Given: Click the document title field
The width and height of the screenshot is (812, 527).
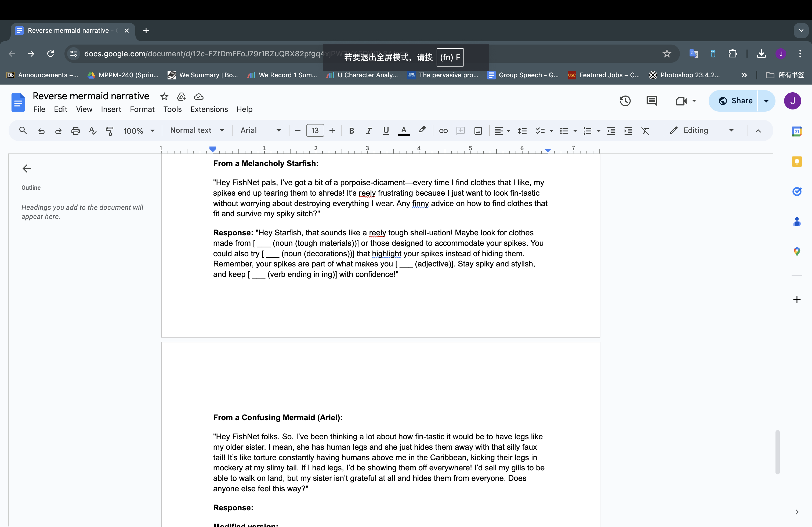Looking at the screenshot, I should (91, 96).
